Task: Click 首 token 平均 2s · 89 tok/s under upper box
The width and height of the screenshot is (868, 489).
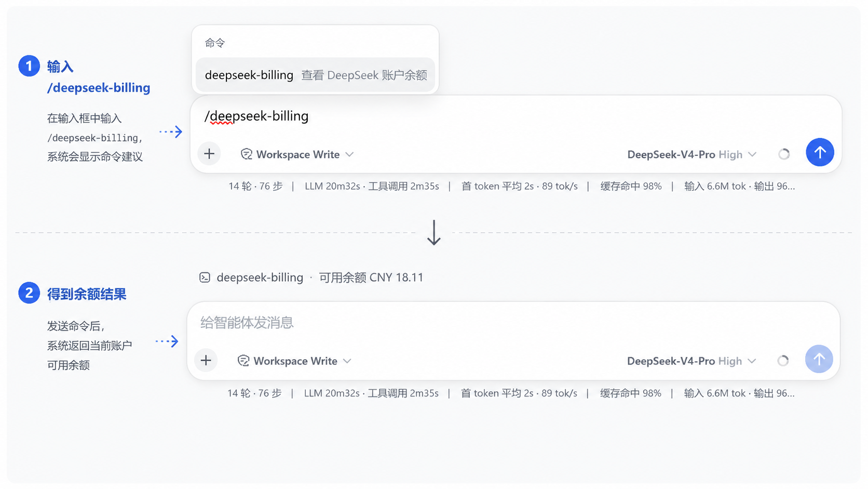Action: coord(520,186)
